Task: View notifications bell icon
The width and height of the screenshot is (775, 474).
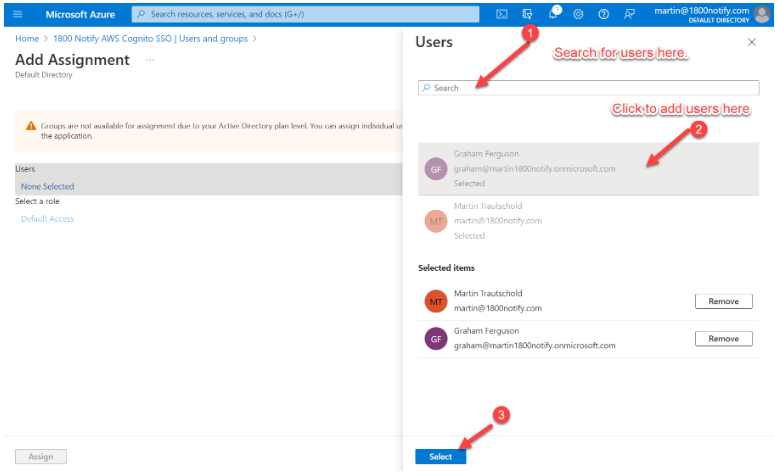Action: coord(553,14)
